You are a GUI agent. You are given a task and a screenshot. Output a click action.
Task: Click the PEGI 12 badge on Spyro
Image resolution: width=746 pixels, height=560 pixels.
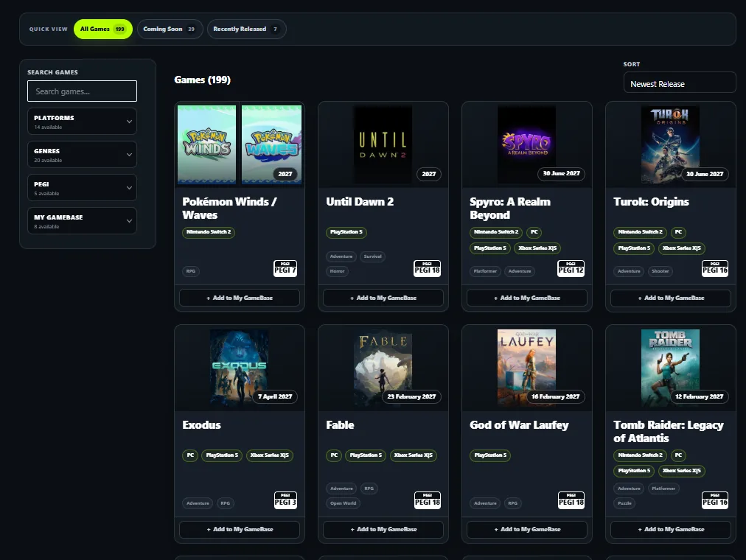click(x=571, y=268)
